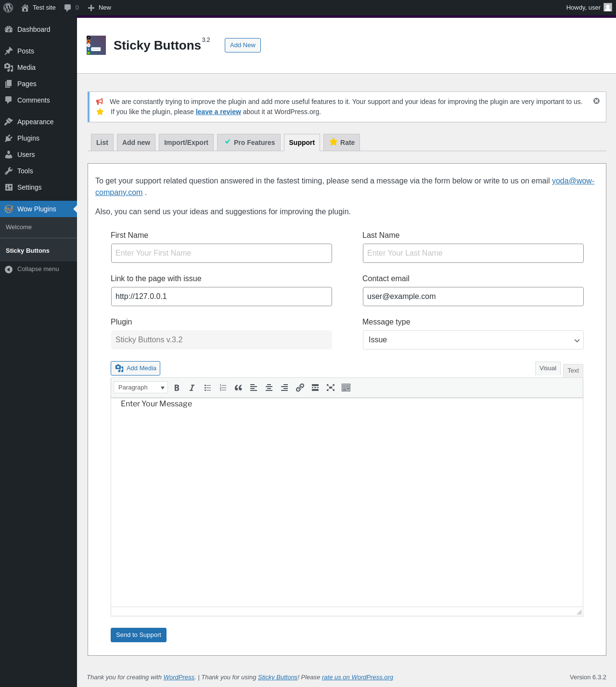Open Sticky Buttons footer link
Image resolution: width=616 pixels, height=687 pixels.
click(x=278, y=677)
